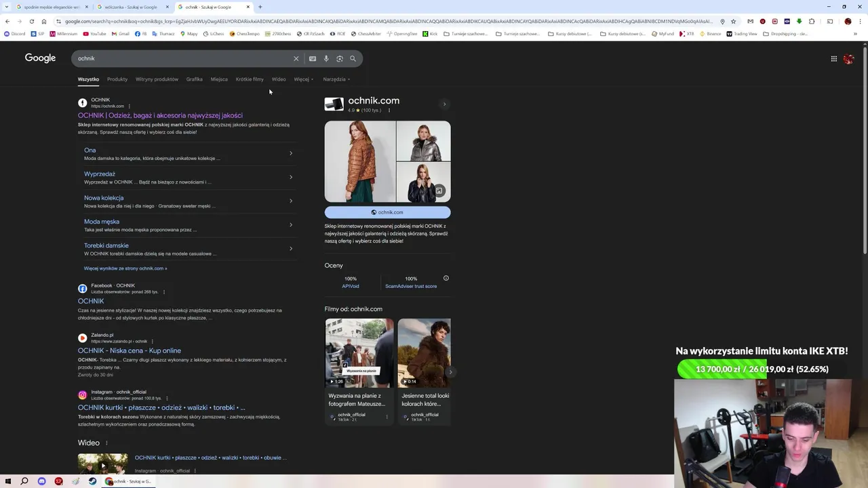The image size is (868, 488).
Task: Start voice search with the microphone icon
Action: pos(326,58)
